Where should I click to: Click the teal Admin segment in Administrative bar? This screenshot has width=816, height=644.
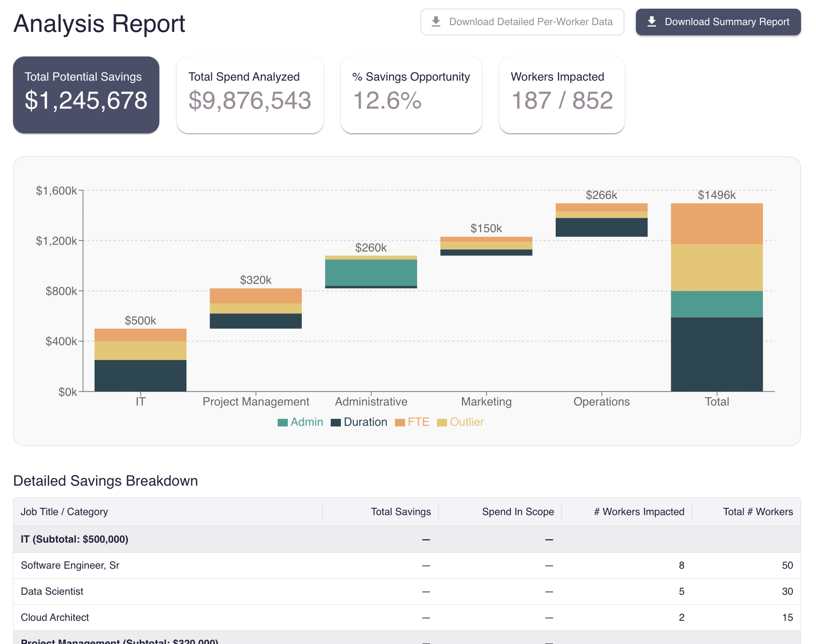(371, 273)
